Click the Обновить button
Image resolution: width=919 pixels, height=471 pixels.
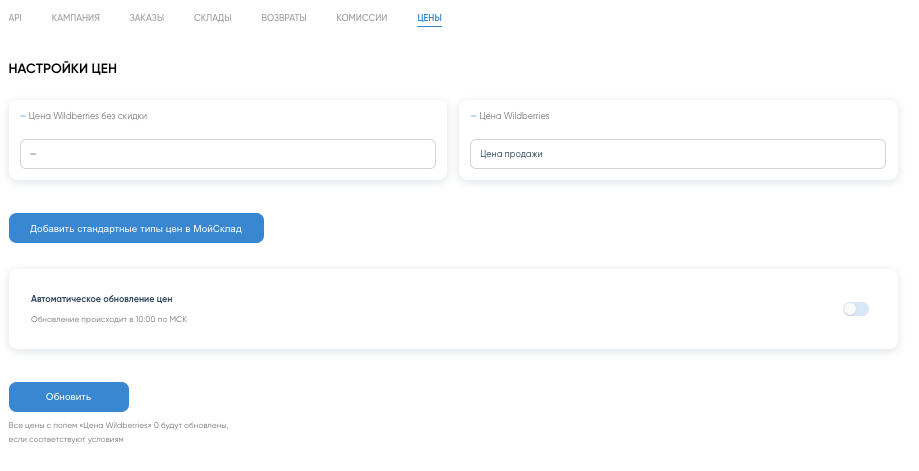[x=69, y=397]
